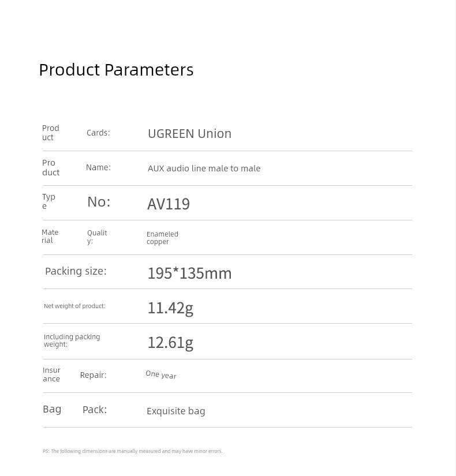
Task: Click the Name label in second row
Action: tap(98, 167)
